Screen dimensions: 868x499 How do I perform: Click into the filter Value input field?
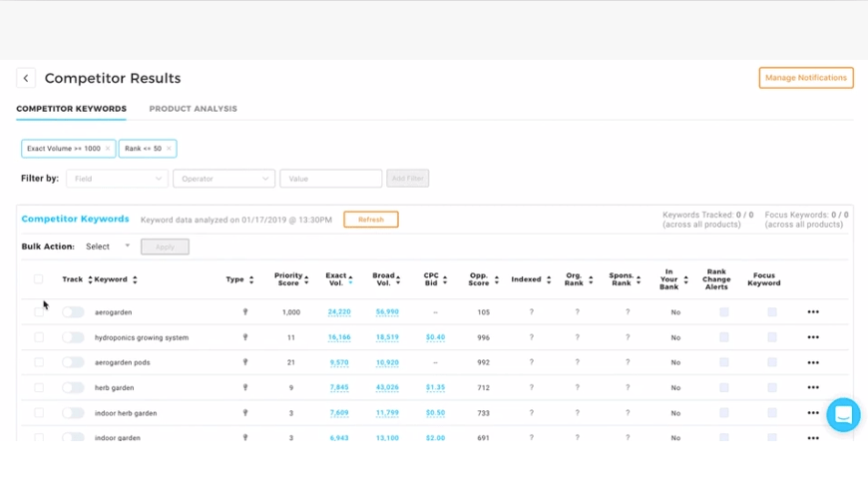[331, 179]
